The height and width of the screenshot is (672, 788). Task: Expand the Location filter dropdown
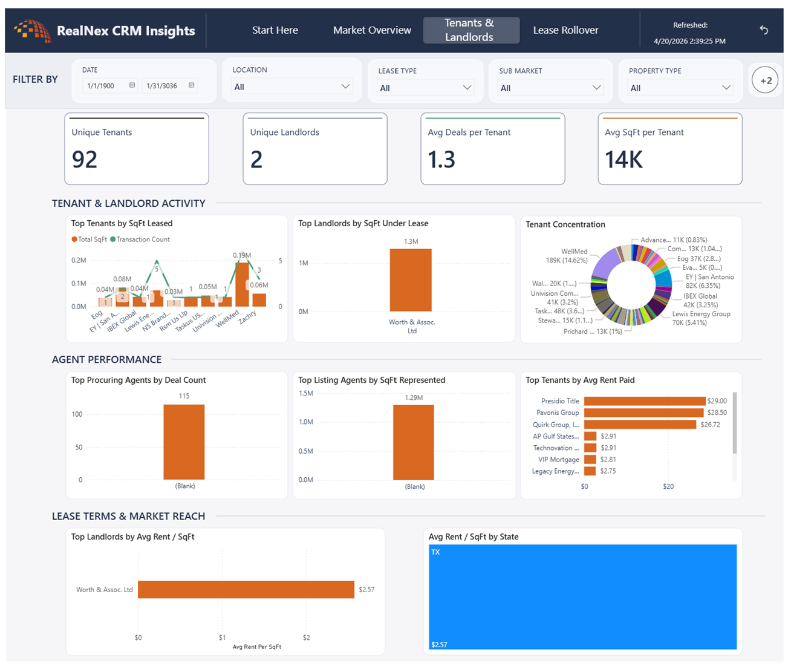pyautogui.click(x=291, y=86)
